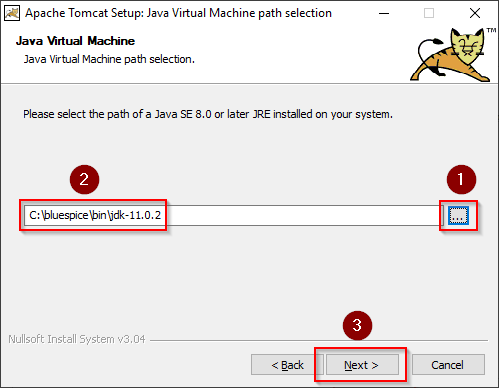
Task: Go to the next setup step
Action: 362,365
